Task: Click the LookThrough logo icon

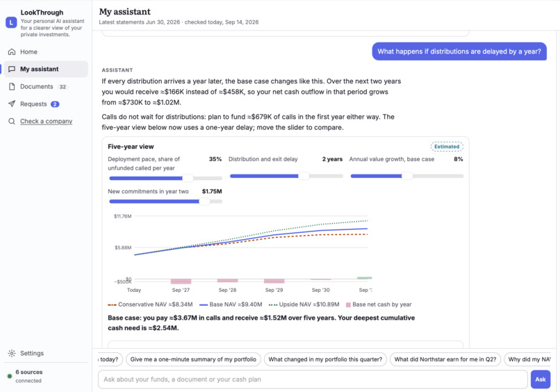Action: point(11,22)
